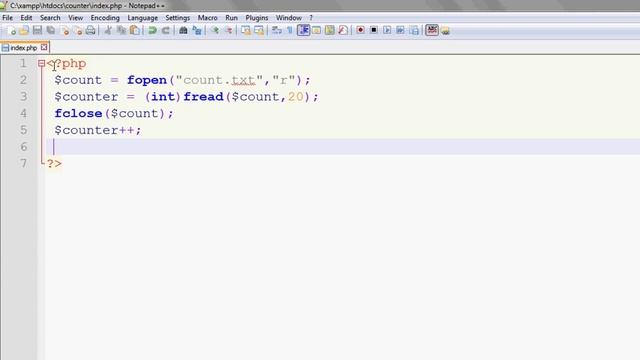Open the View menu
640x360 pixels.
[76, 18]
